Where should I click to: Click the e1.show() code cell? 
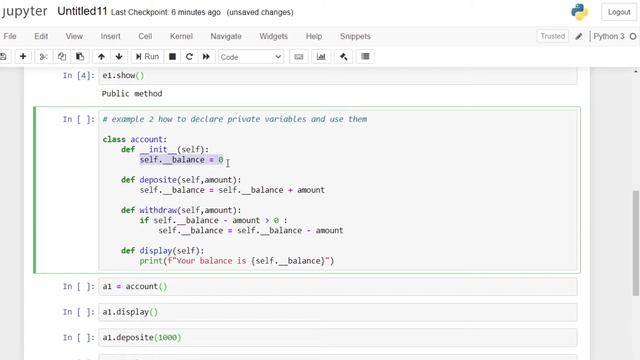click(x=338, y=76)
